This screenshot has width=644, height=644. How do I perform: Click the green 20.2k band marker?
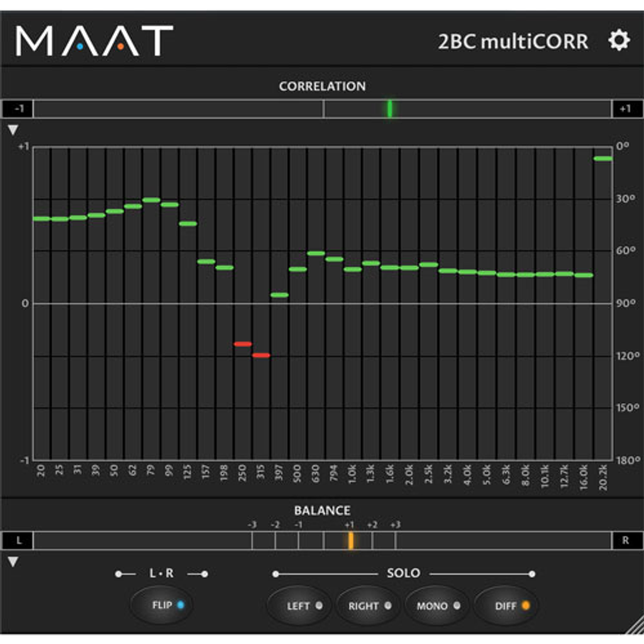click(x=603, y=158)
